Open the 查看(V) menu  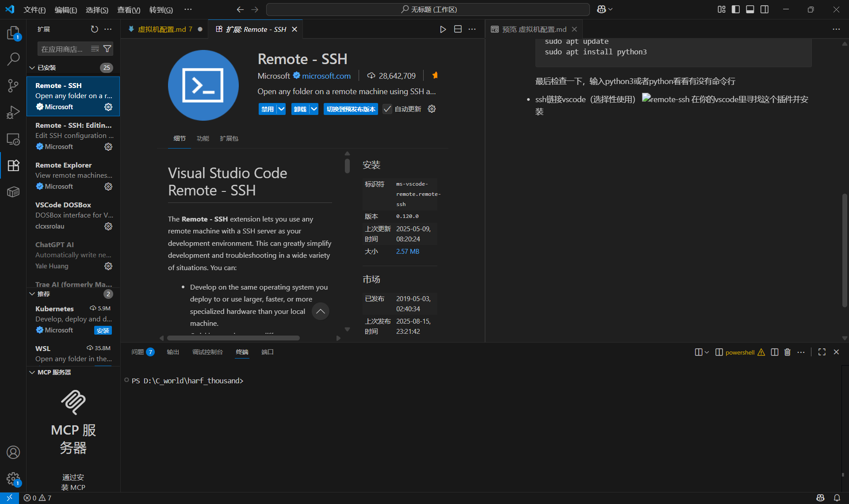[x=128, y=10]
